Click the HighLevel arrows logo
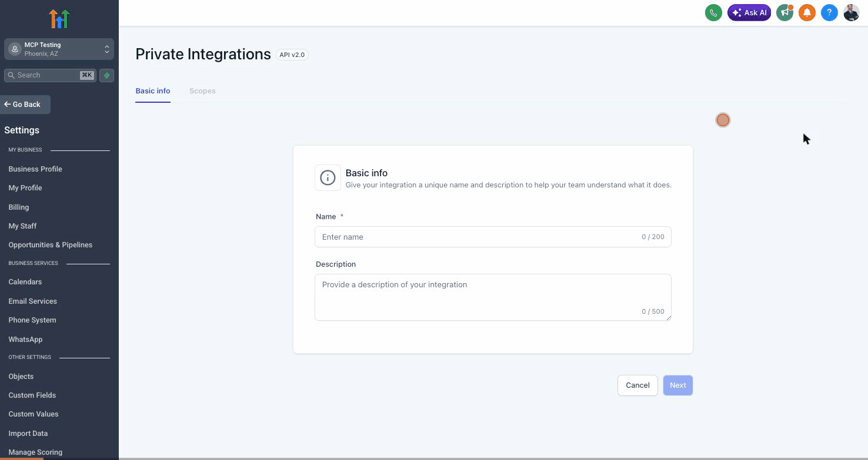This screenshot has width=868, height=460. pyautogui.click(x=59, y=19)
